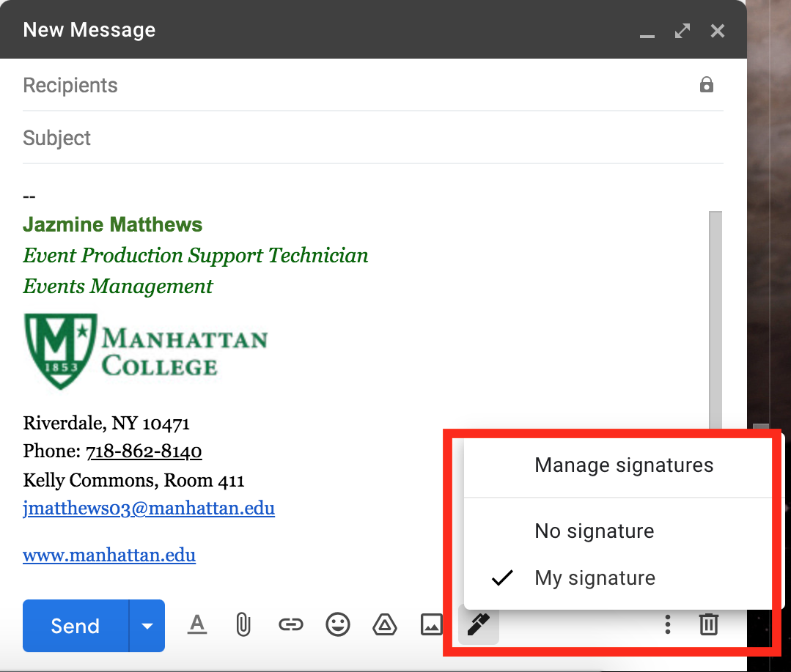Send the email
The image size is (791, 672).
pos(76,626)
